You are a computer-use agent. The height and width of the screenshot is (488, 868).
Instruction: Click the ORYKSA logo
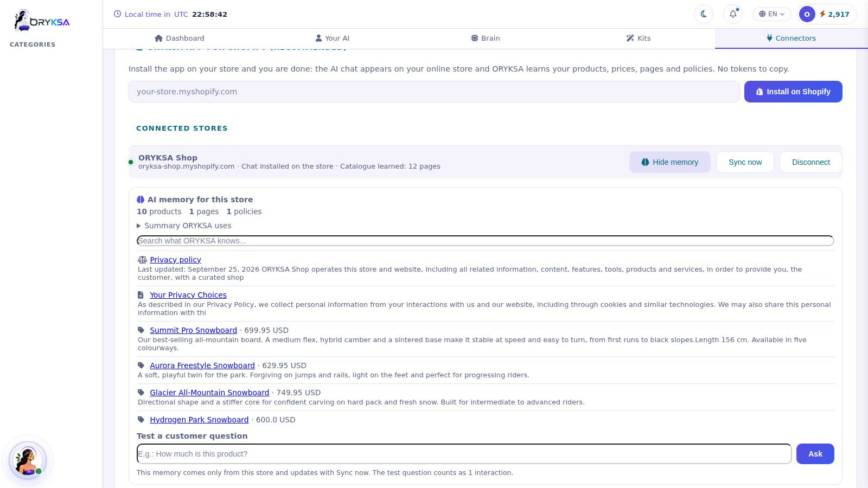coord(42,21)
